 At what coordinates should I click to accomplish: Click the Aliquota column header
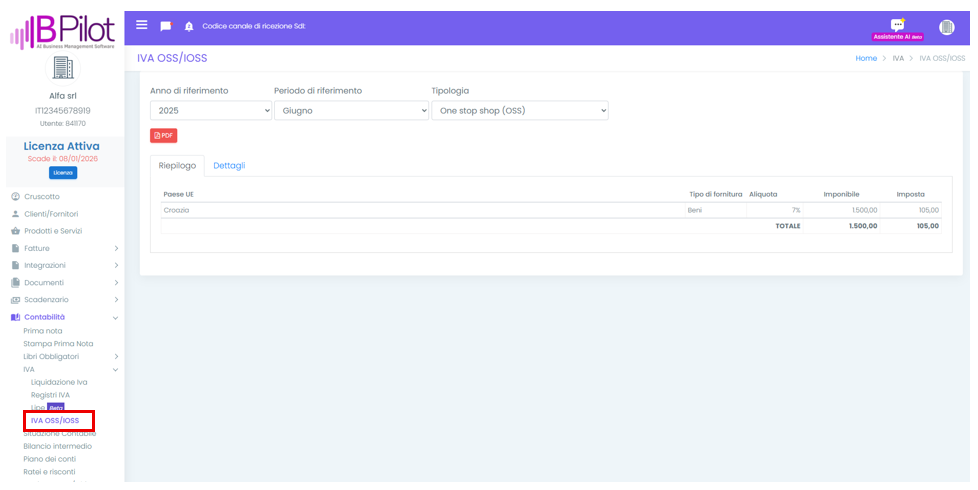tap(763, 195)
